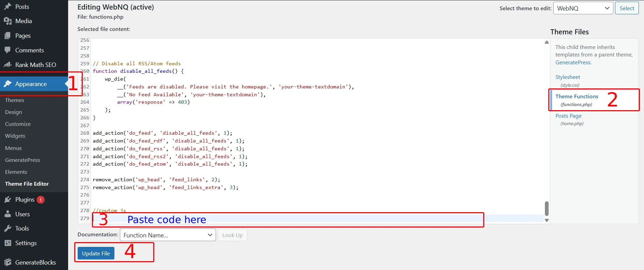Click the GenerateBlocks icon
The width and height of the screenshot is (644, 270).
tap(7, 262)
